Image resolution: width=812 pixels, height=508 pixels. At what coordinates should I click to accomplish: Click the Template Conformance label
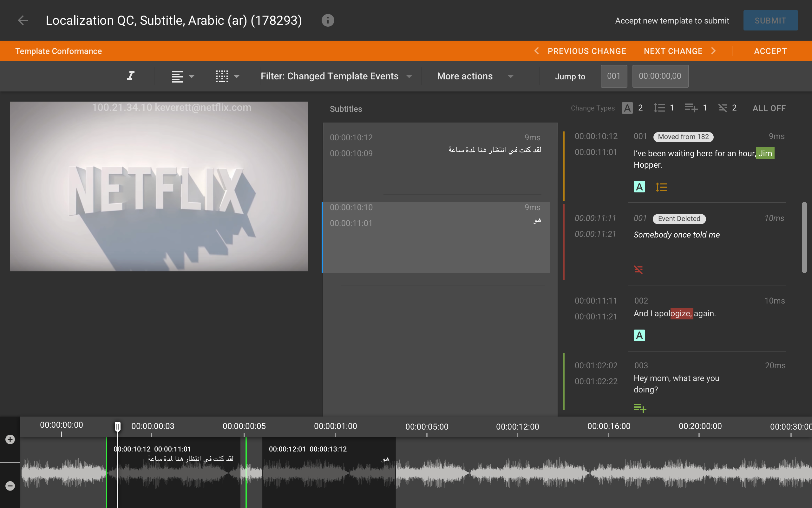pos(58,51)
